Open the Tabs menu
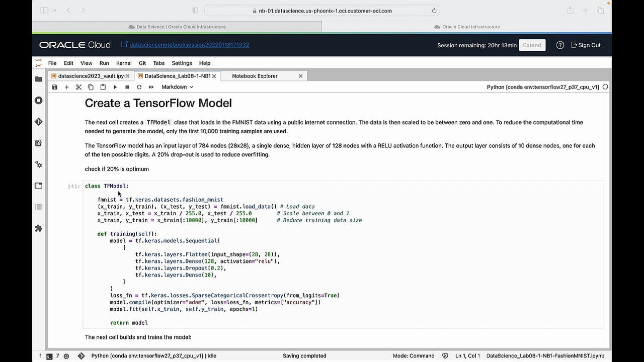The image size is (644, 362). click(x=159, y=63)
